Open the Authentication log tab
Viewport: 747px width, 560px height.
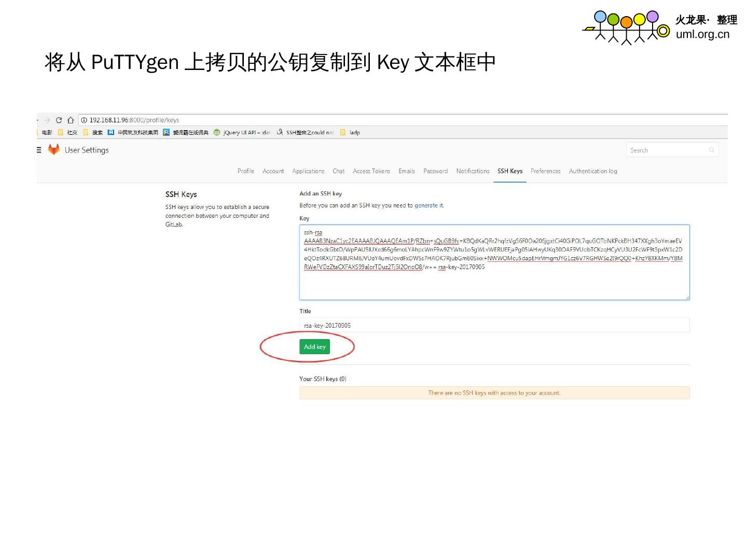click(593, 171)
